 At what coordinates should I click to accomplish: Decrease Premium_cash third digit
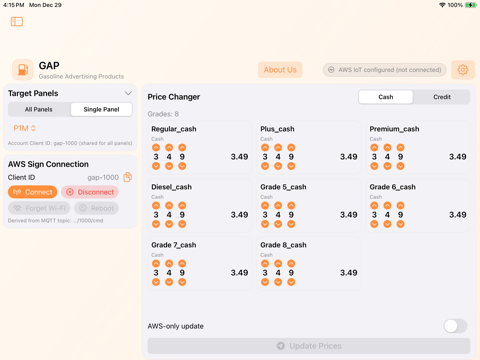[x=400, y=166]
